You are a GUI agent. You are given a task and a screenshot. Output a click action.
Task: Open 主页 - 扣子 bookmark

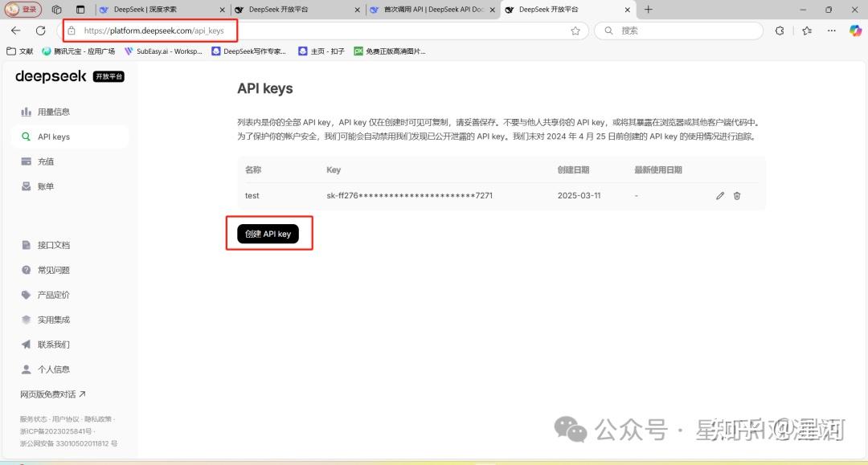pos(321,51)
